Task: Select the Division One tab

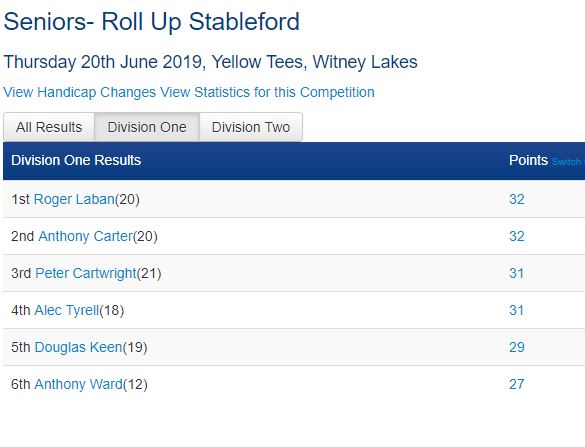Action: coord(147,127)
